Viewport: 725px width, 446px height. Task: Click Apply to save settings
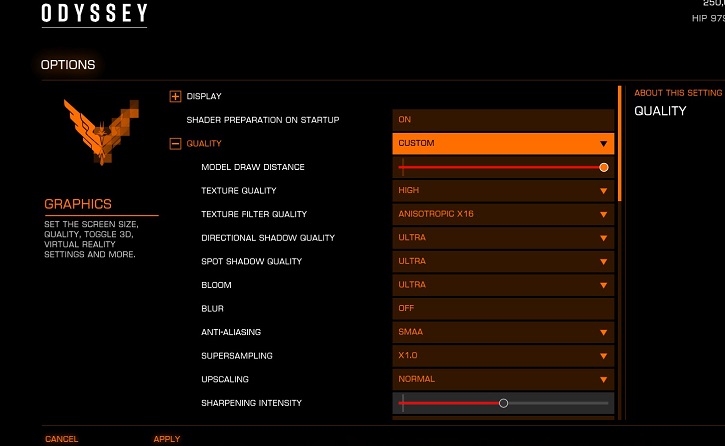pyautogui.click(x=167, y=439)
